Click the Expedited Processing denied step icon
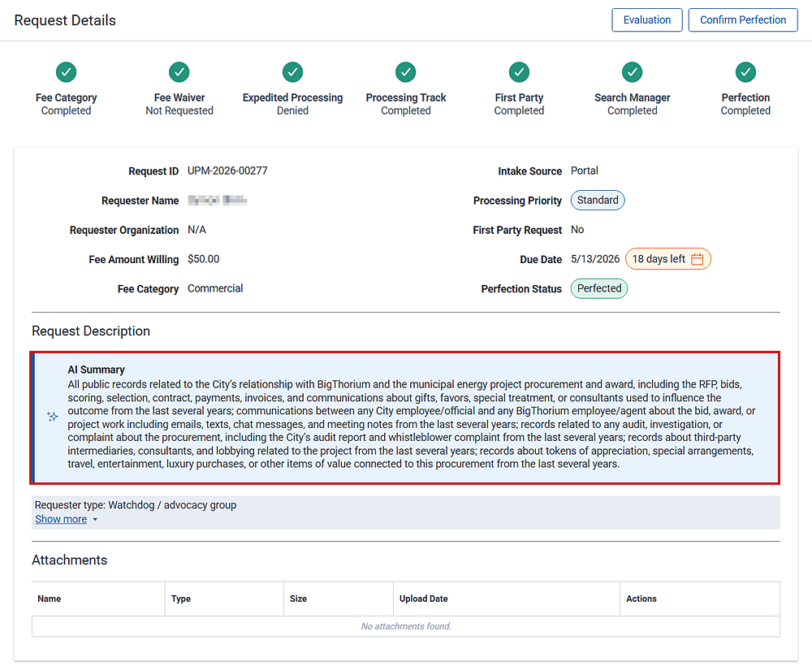 [x=292, y=72]
